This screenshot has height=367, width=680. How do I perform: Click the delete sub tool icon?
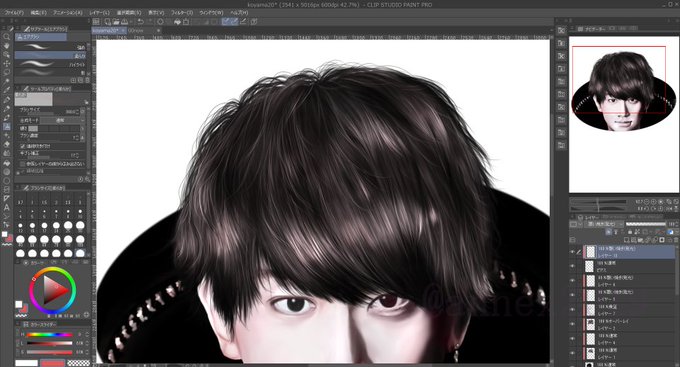click(x=87, y=80)
